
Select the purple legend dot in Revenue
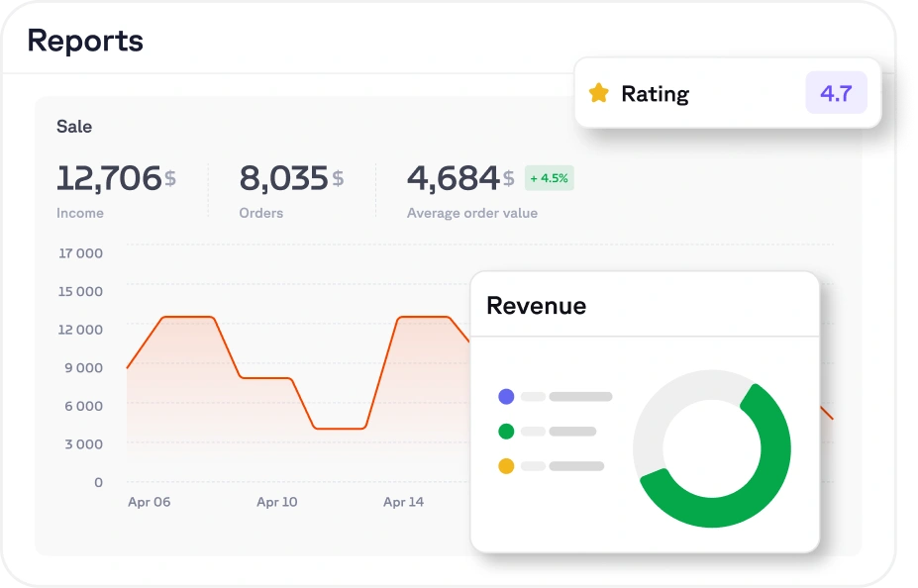point(506,397)
